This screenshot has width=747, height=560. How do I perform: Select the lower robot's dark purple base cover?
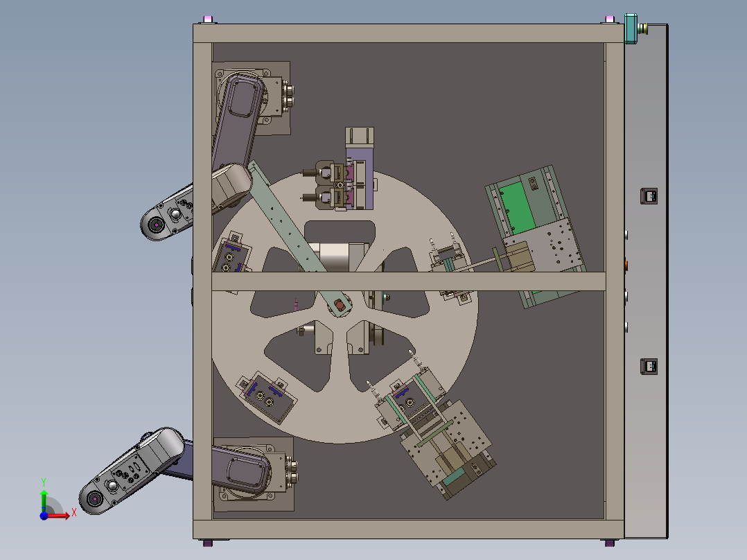(241, 470)
